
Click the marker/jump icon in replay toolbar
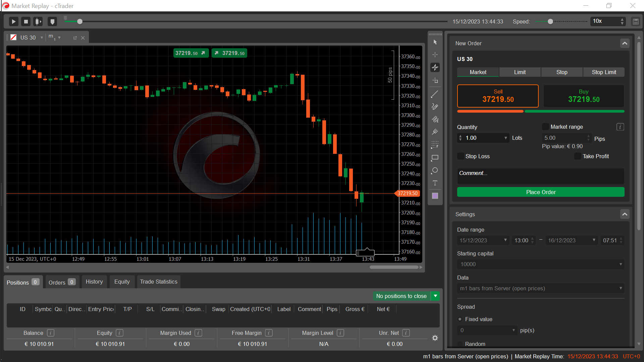[52, 21]
